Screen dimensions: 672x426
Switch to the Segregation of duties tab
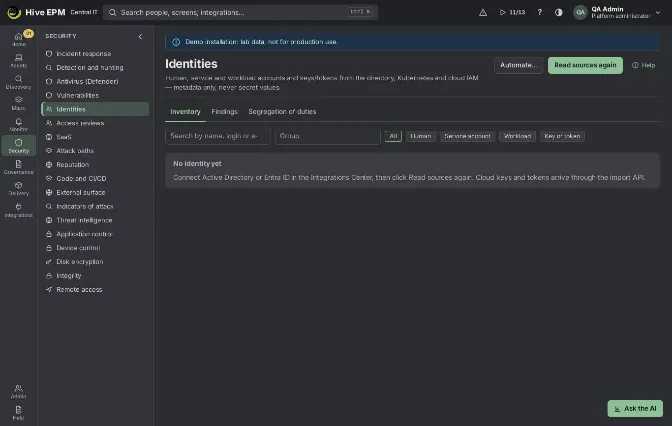(x=282, y=111)
